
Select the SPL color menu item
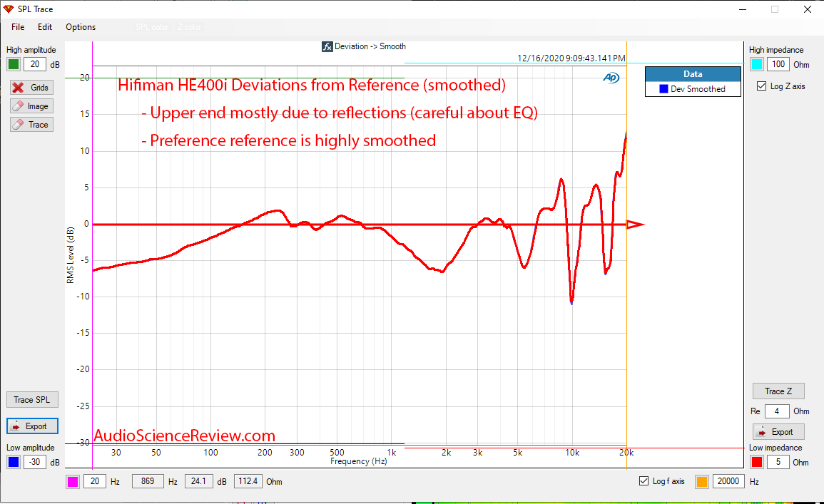point(152,27)
